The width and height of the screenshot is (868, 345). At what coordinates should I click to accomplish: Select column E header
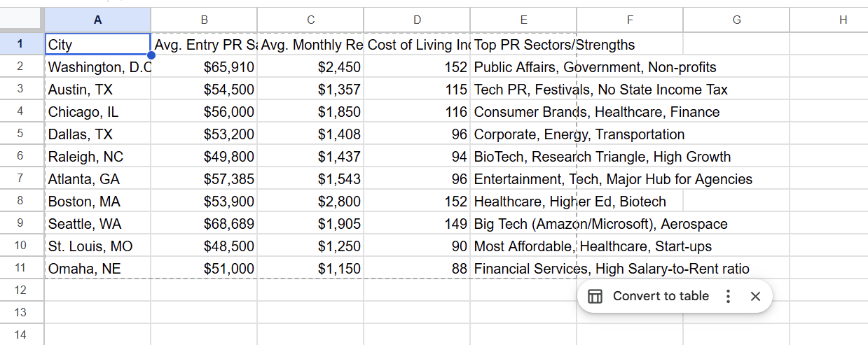pos(523,20)
